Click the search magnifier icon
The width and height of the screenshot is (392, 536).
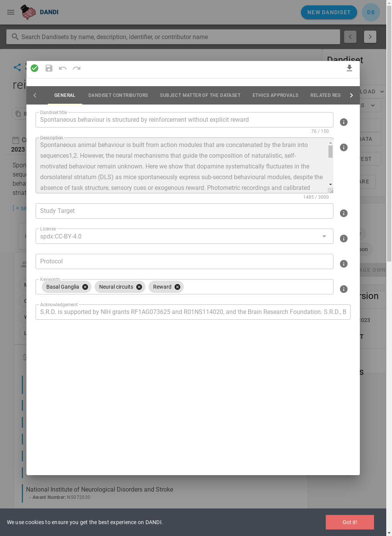tap(15, 37)
